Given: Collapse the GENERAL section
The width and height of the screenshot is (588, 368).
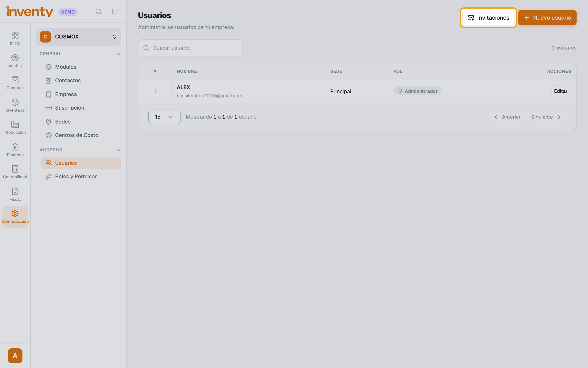Looking at the screenshot, I should coord(118,54).
